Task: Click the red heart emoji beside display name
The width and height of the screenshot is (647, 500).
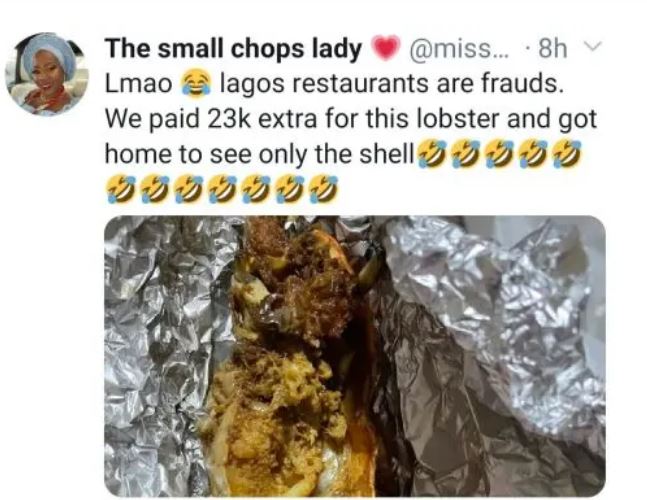Action: 386,48
